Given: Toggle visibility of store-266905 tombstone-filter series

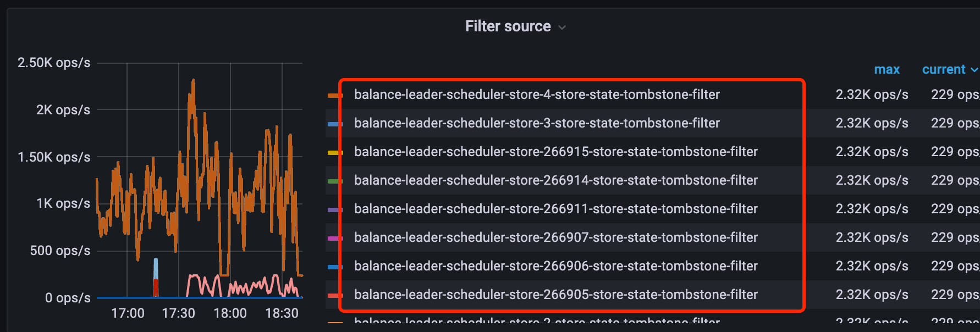Looking at the screenshot, I should pyautogui.click(x=555, y=294).
